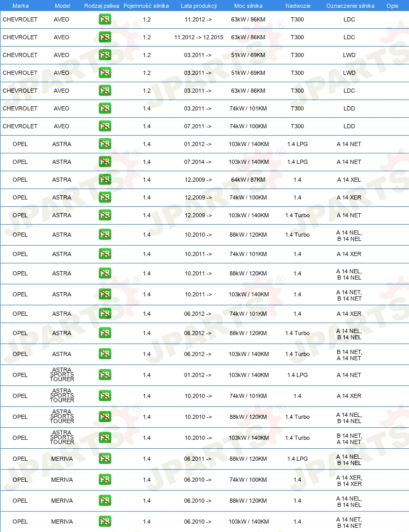This screenshot has height=532, width=409.
Task: Select MERIVA model cell in 06.2011 row
Action: tap(62, 459)
